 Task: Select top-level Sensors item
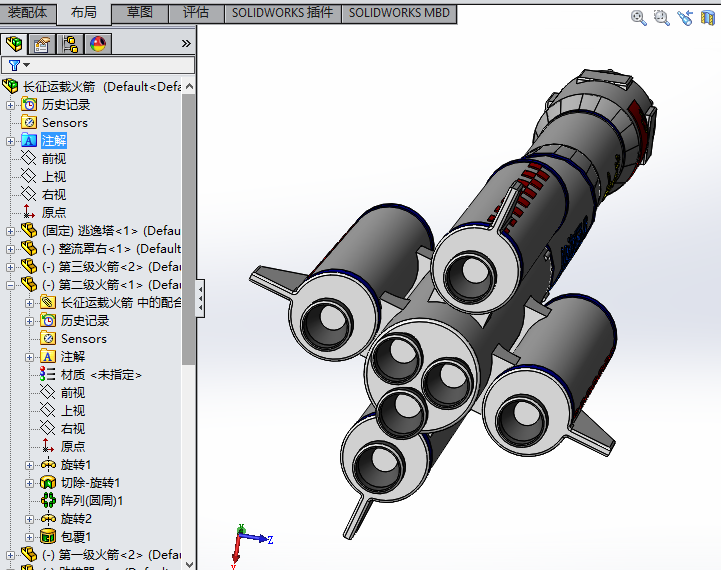pos(65,123)
